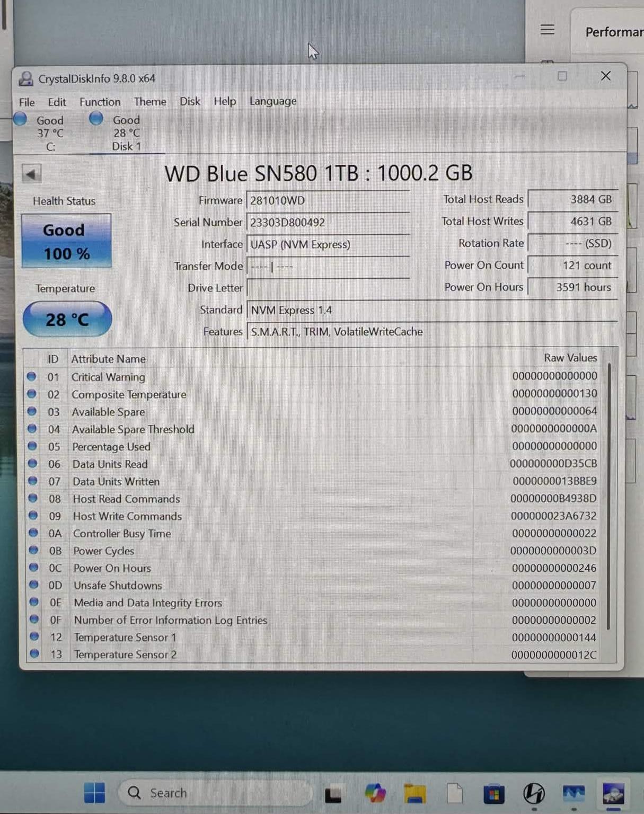Click the status dot of Critical Warning row
Image resolution: width=644 pixels, height=814 pixels.
click(32, 376)
